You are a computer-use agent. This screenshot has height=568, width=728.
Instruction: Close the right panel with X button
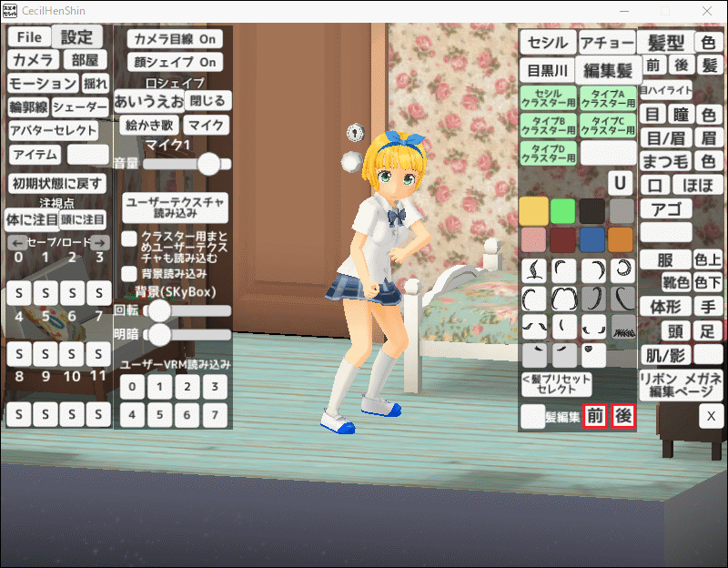tap(710, 416)
